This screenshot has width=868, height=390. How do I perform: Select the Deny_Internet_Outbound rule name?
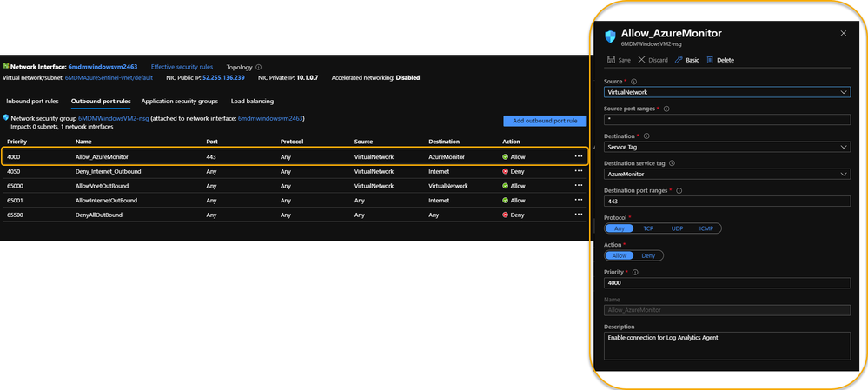(x=108, y=171)
